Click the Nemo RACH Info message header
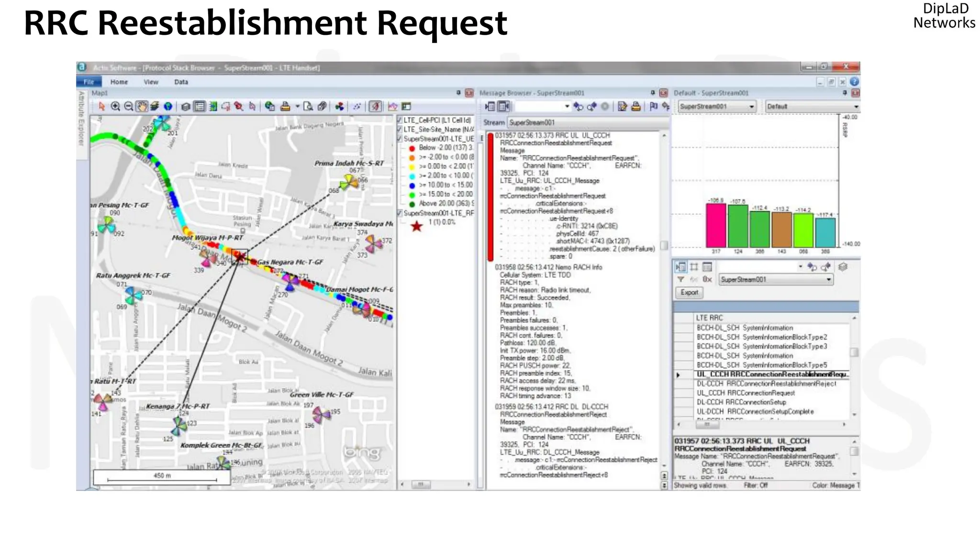 click(548, 267)
